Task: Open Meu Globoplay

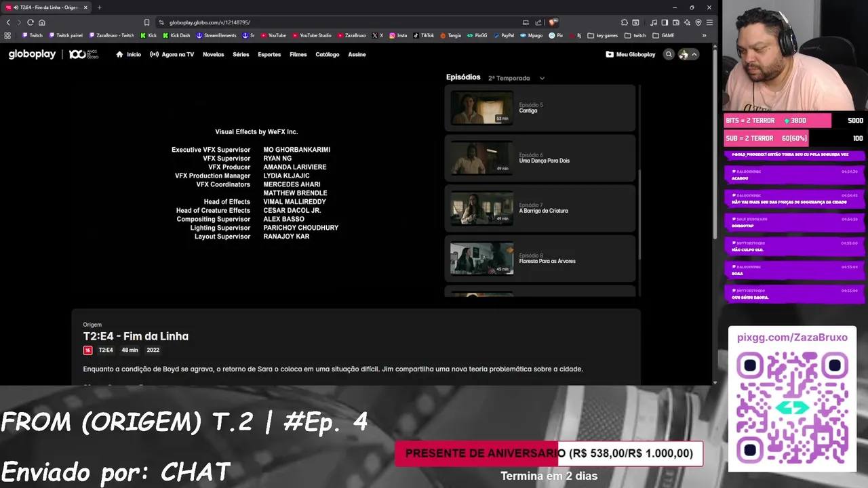Action: [x=631, y=54]
